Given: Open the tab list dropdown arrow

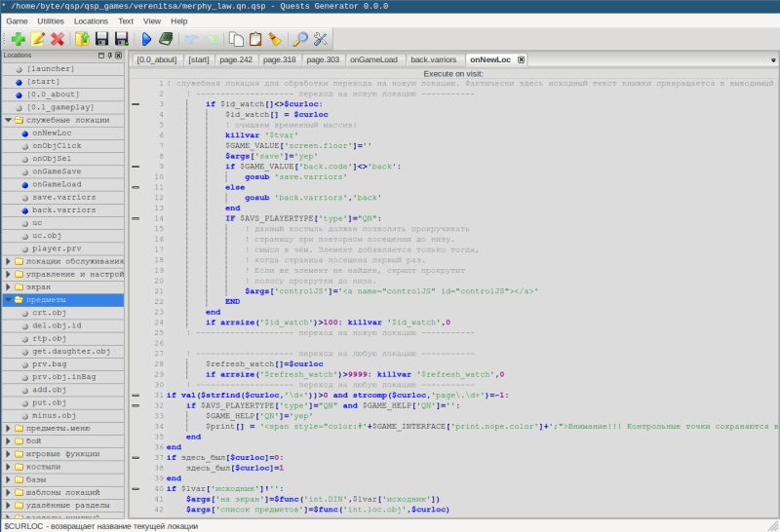Looking at the screenshot, I should point(773,60).
